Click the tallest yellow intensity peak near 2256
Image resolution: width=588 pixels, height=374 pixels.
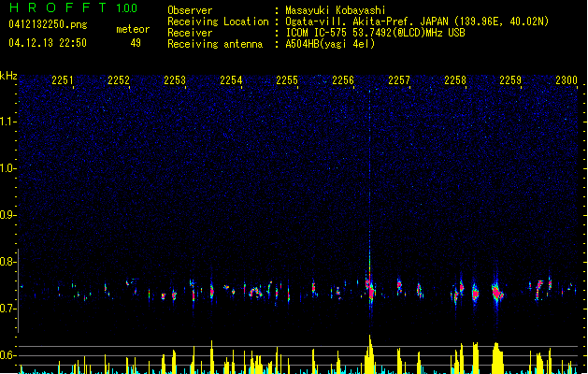pyautogui.click(x=370, y=354)
